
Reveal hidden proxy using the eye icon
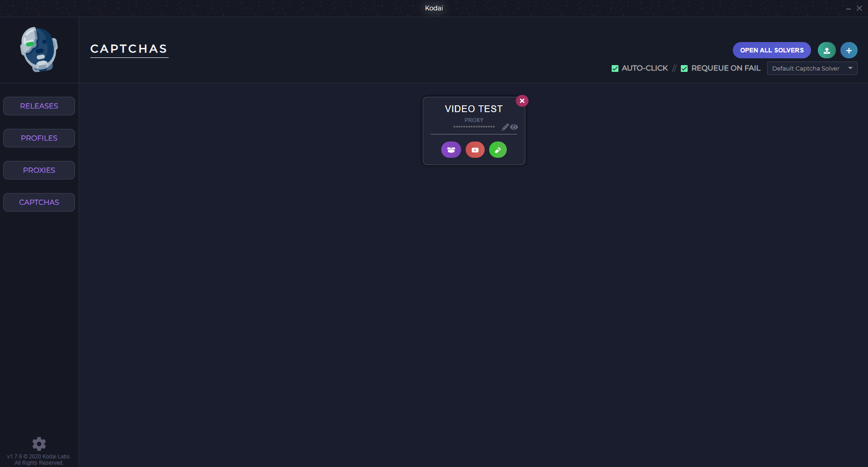514,127
